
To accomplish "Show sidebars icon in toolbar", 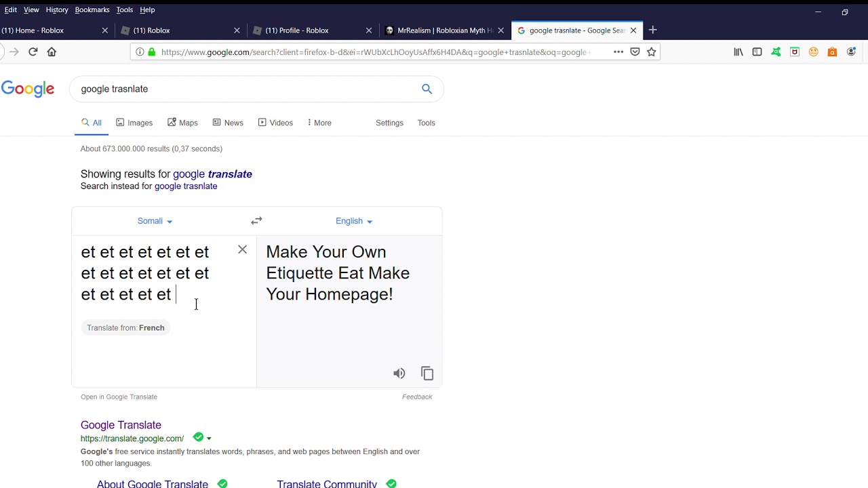I will click(x=757, y=52).
